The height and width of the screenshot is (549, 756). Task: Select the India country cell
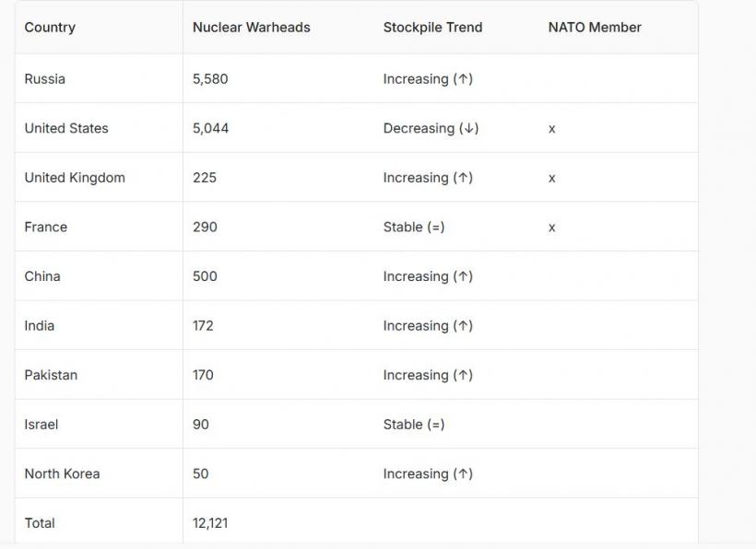pos(40,326)
